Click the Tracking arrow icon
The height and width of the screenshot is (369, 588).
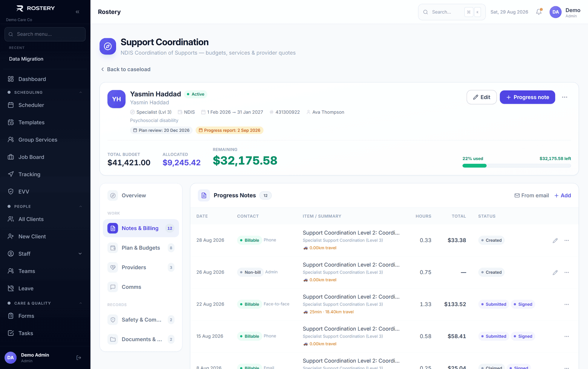[11, 174]
